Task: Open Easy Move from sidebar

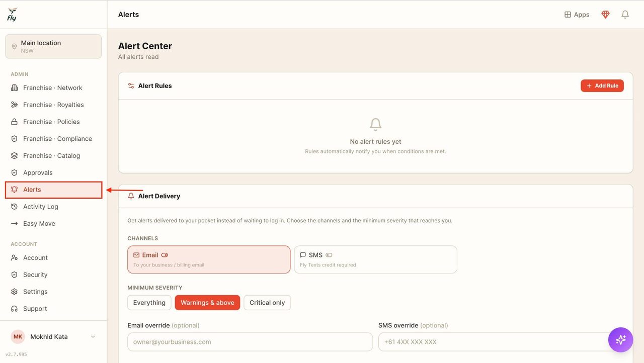Action: coord(53,224)
